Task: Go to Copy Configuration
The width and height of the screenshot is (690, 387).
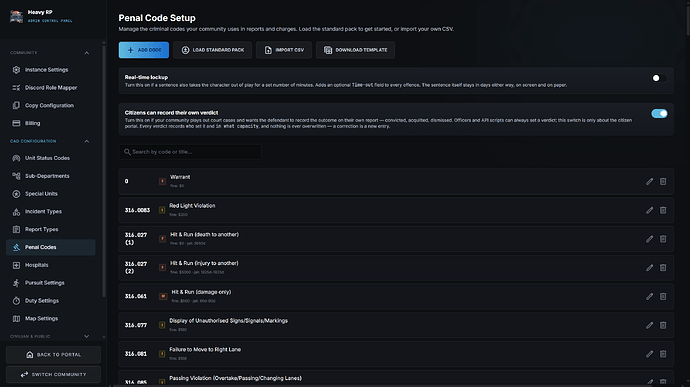Action: [51, 105]
